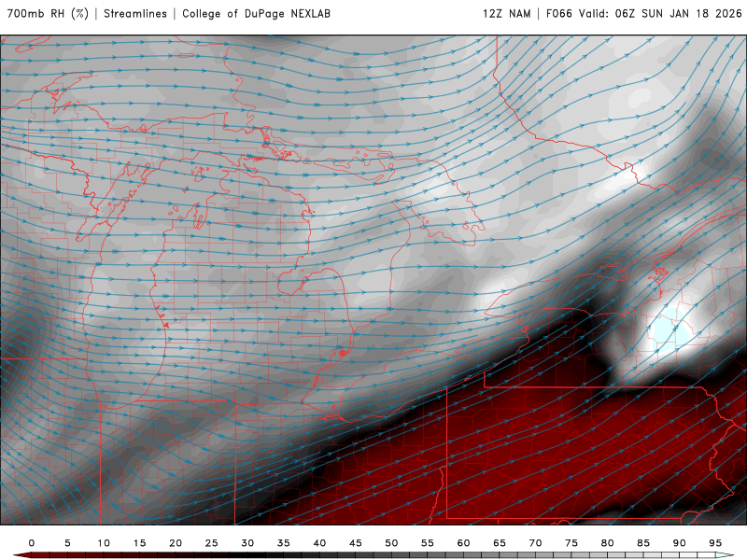
Task: Click the '12Z NAM' model label
Action: click(507, 14)
